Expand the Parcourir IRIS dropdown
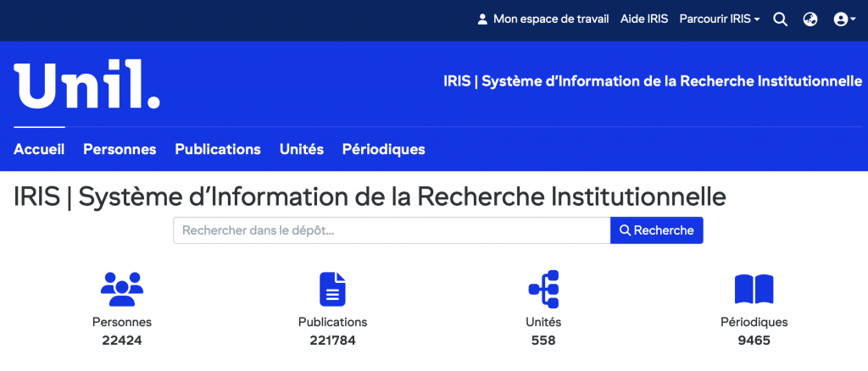 click(720, 19)
